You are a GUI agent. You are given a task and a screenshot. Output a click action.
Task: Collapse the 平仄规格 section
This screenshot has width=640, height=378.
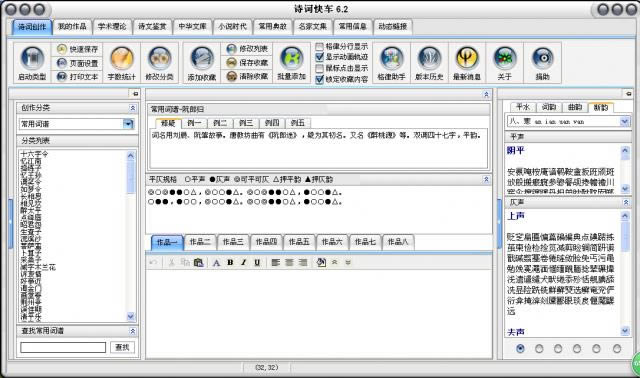coord(486,179)
